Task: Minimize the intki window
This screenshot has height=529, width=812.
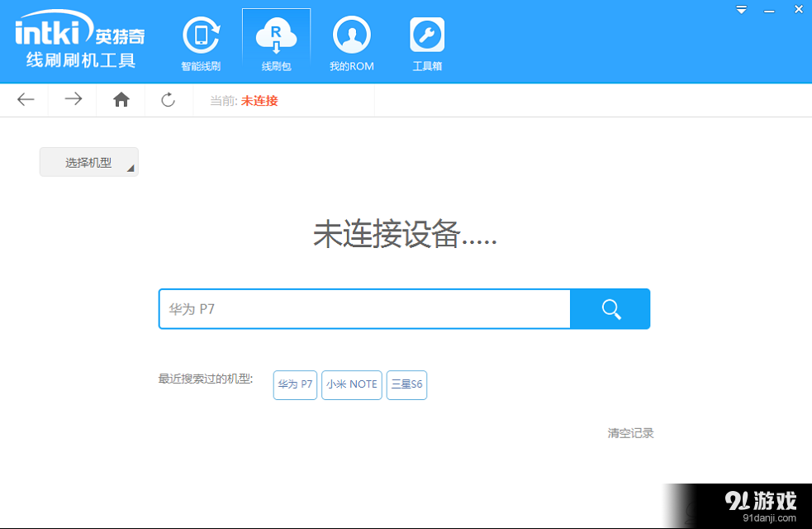Action: pos(769,11)
